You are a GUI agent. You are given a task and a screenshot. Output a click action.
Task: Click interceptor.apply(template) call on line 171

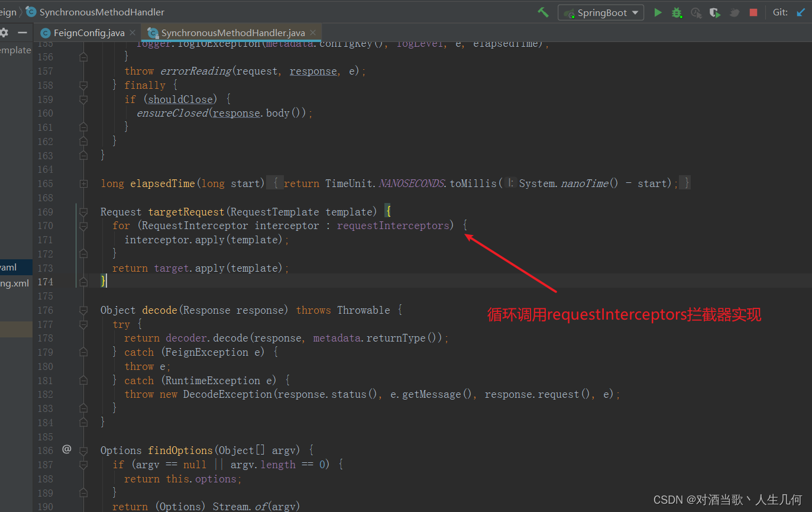coord(204,240)
